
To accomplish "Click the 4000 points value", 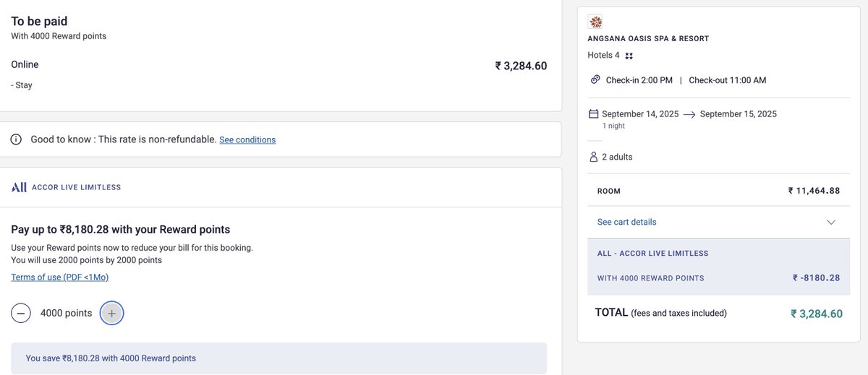I will [66, 313].
